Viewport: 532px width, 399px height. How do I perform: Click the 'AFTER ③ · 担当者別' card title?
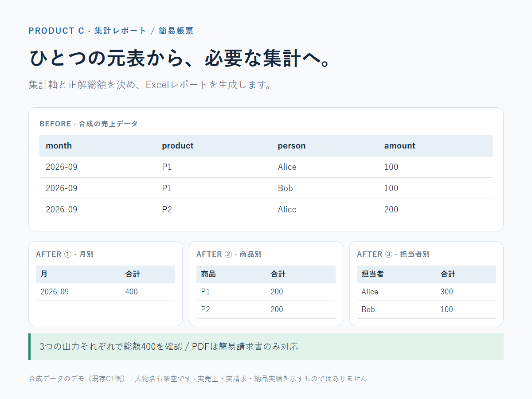point(393,254)
